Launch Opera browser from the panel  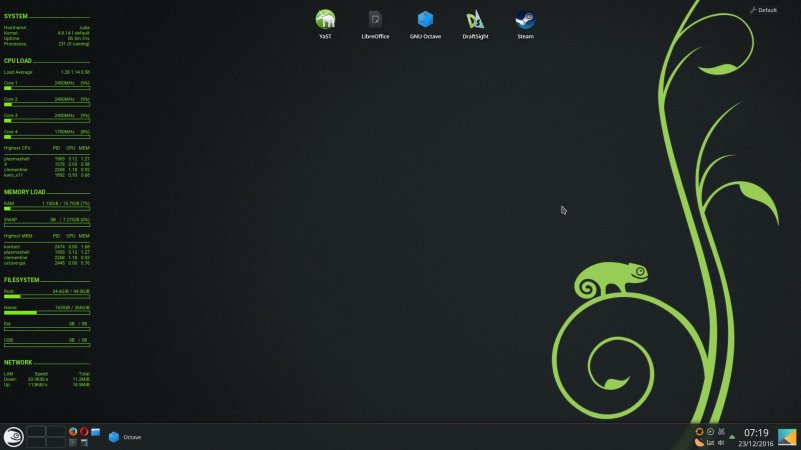84,432
